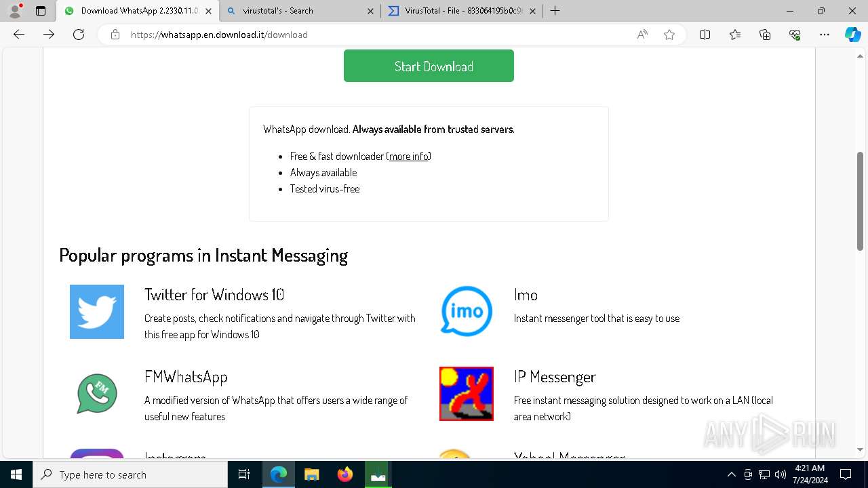Go back with the back arrow
The width and height of the screenshot is (868, 488).
(19, 35)
